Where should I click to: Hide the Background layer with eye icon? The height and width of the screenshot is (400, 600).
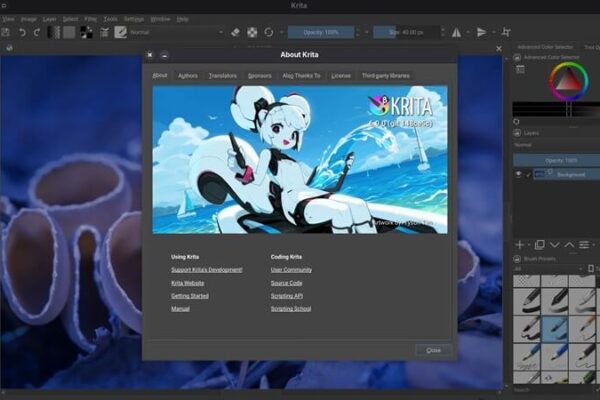click(x=518, y=174)
